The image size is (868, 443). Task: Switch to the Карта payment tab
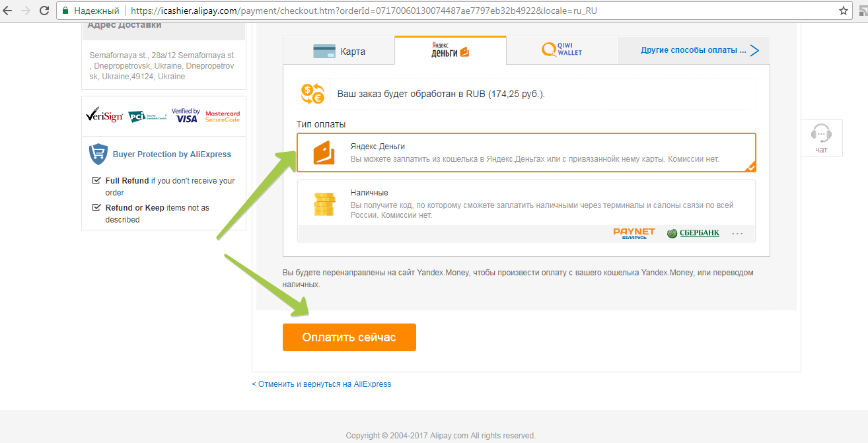coord(339,51)
